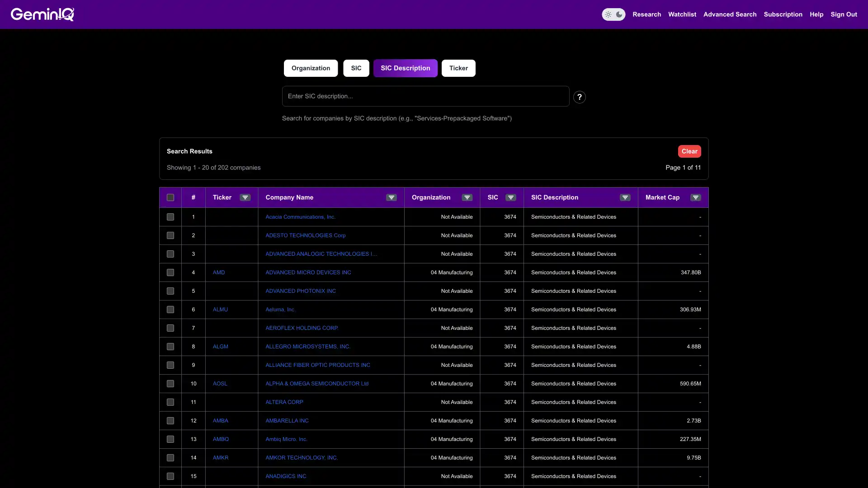868x488 pixels.
Task: Open the filter icon on Ticker column
Action: tap(245, 197)
